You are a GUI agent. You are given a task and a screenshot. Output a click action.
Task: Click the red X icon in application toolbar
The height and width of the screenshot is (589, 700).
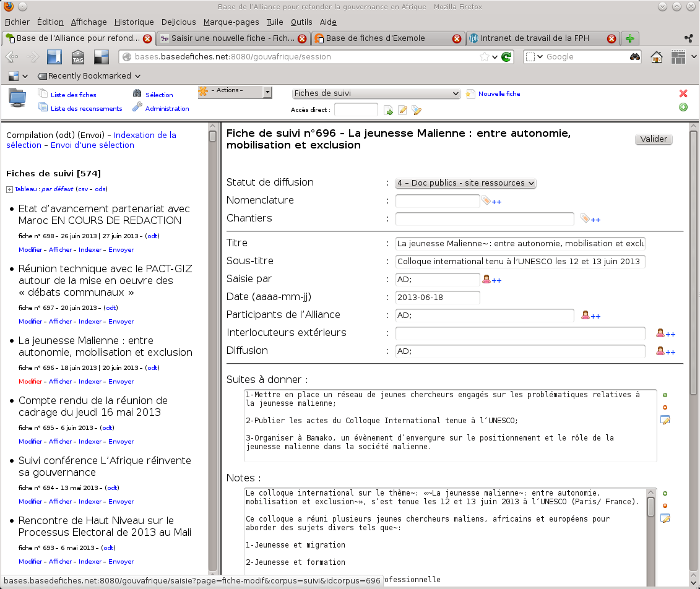[683, 93]
